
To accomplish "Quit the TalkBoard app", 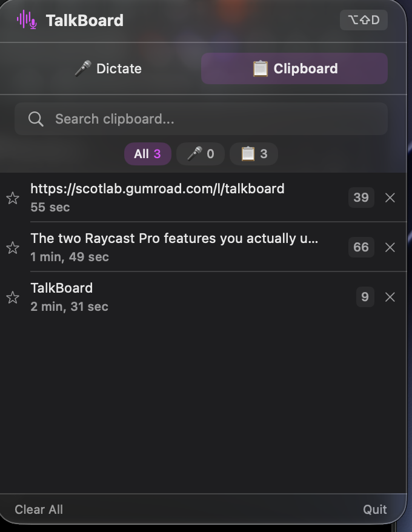I will [x=374, y=509].
